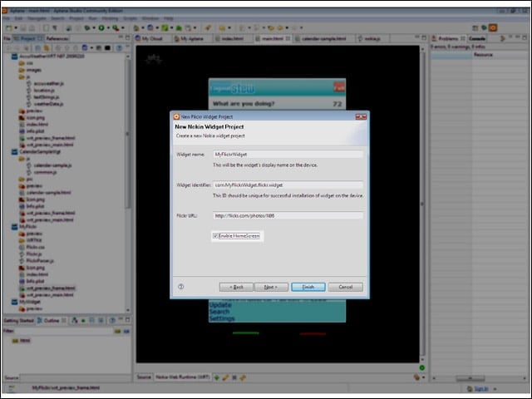This screenshot has width=532, height=399.
Task: Switch to the Console tab
Action: pyautogui.click(x=476, y=39)
